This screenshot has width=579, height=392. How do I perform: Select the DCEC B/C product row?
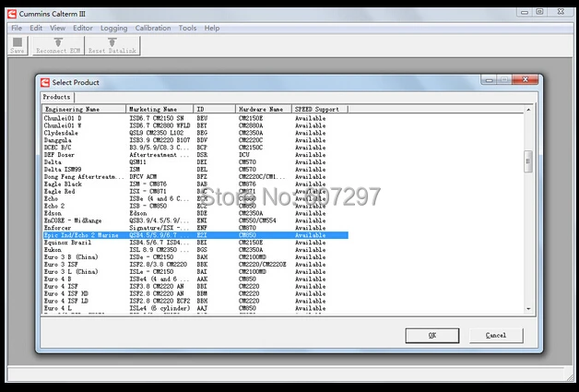[x=195, y=148]
